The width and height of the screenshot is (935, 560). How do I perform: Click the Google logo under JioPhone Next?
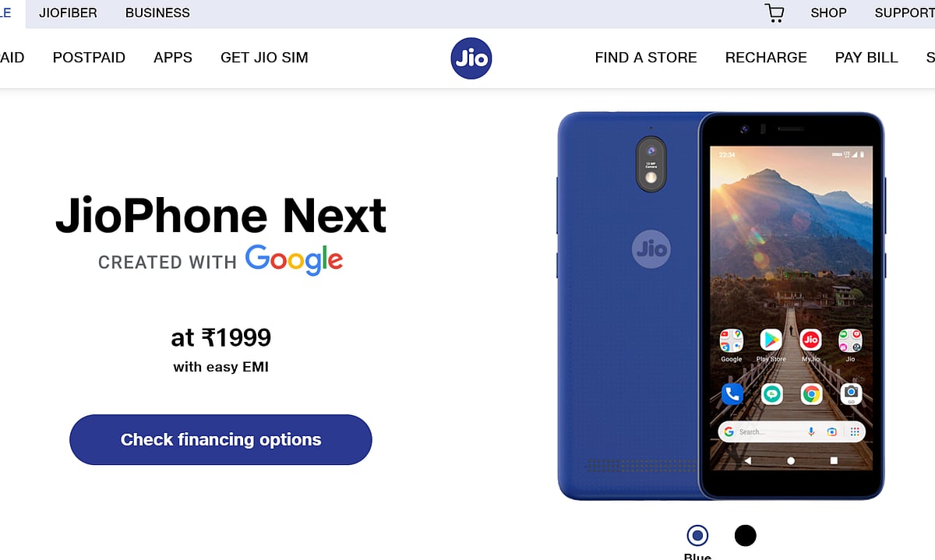295,260
